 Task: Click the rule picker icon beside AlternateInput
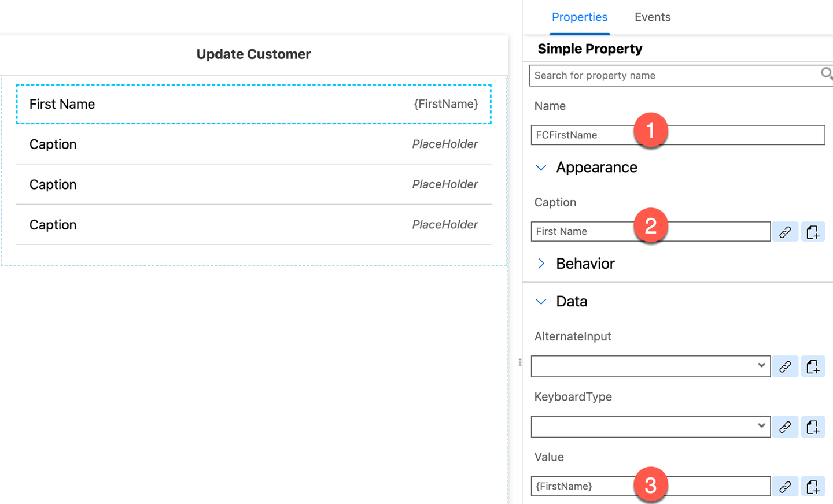tap(813, 366)
